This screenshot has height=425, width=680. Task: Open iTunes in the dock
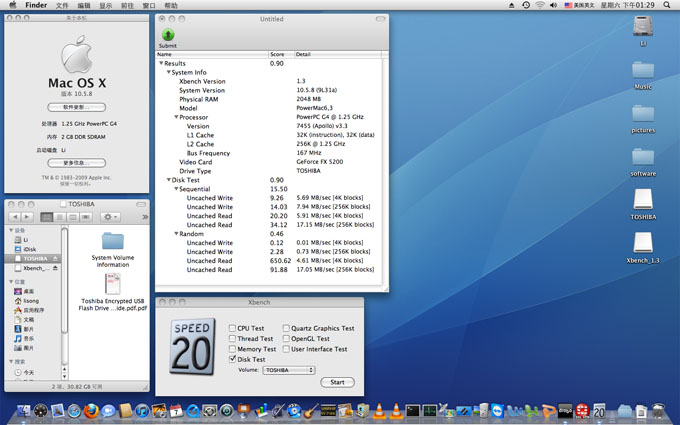142,410
